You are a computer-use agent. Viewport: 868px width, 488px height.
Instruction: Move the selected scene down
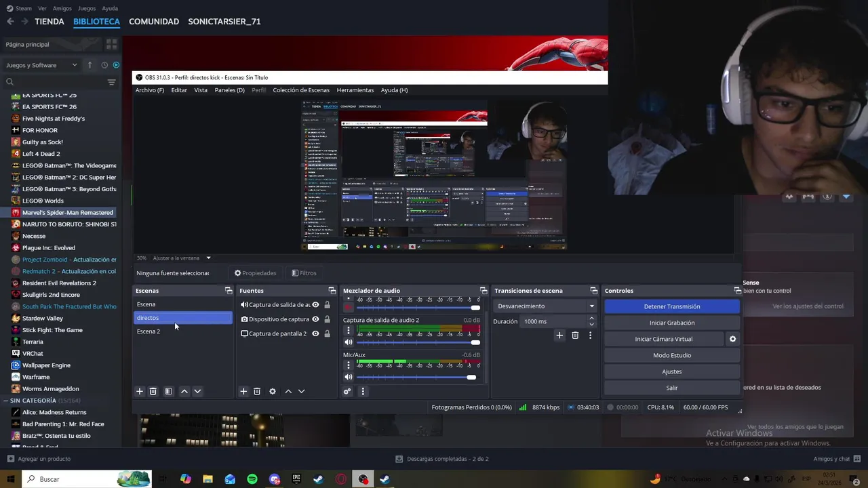click(x=197, y=391)
